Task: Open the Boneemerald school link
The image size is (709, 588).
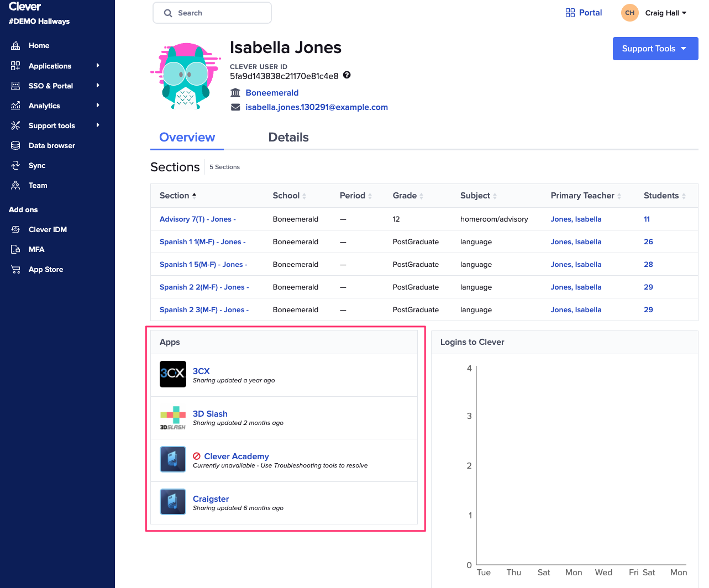Action: [x=272, y=92]
